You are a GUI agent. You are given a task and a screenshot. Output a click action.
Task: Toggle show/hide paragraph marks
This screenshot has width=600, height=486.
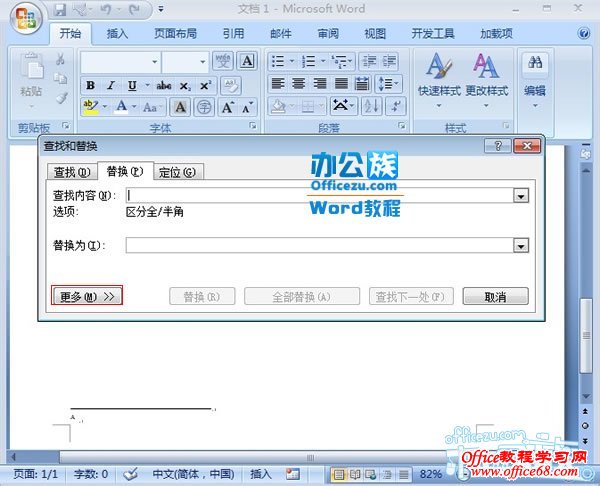pyautogui.click(x=395, y=106)
